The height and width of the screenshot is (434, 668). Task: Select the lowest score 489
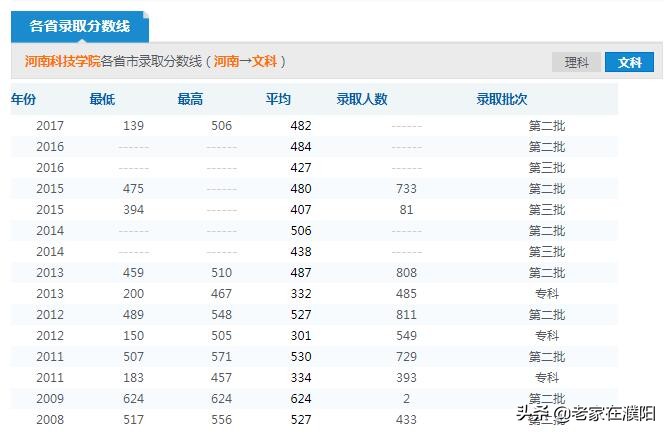(133, 314)
